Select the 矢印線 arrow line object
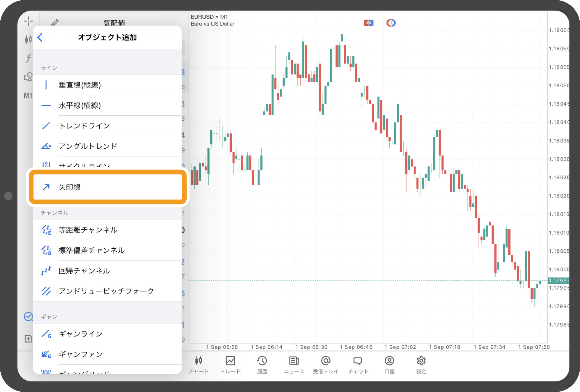 (x=107, y=187)
